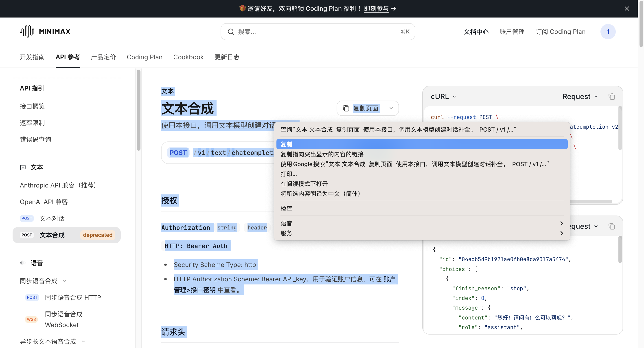The image size is (644, 348).
Task: Click the MiniMax logo
Action: [45, 31]
